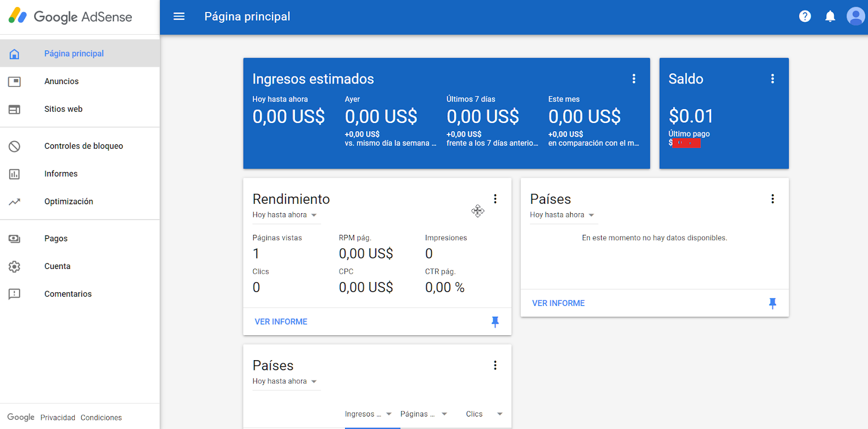Open the Ingresos estimados card options menu
Viewport: 868px width, 429px height.
pos(634,79)
